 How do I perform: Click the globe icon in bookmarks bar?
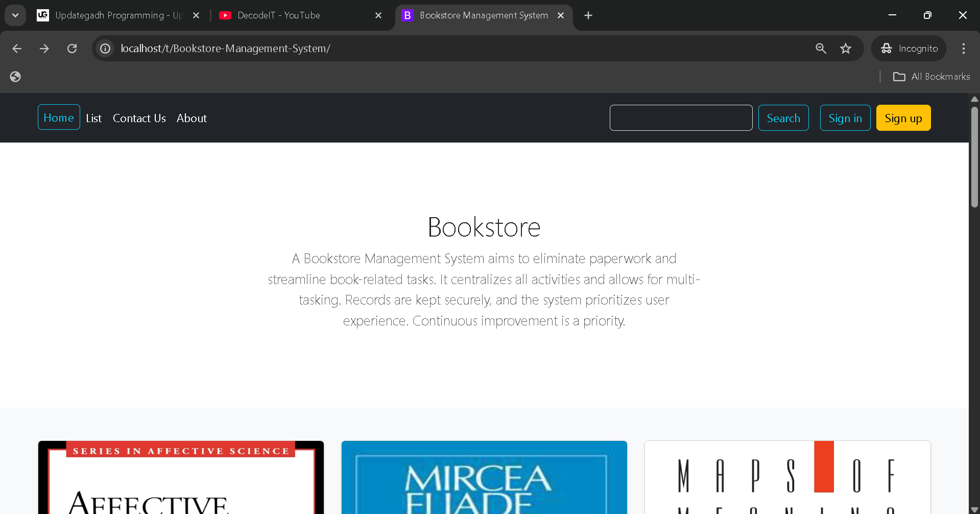coord(15,77)
